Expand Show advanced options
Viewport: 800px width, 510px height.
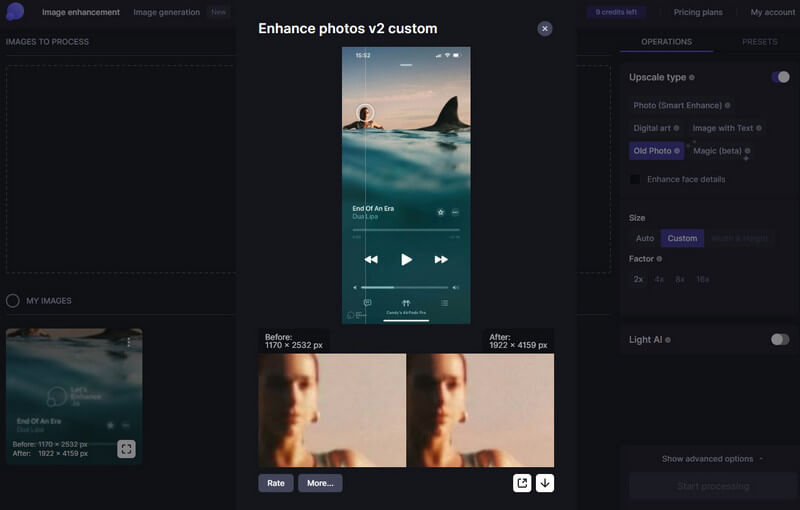pyautogui.click(x=712, y=459)
